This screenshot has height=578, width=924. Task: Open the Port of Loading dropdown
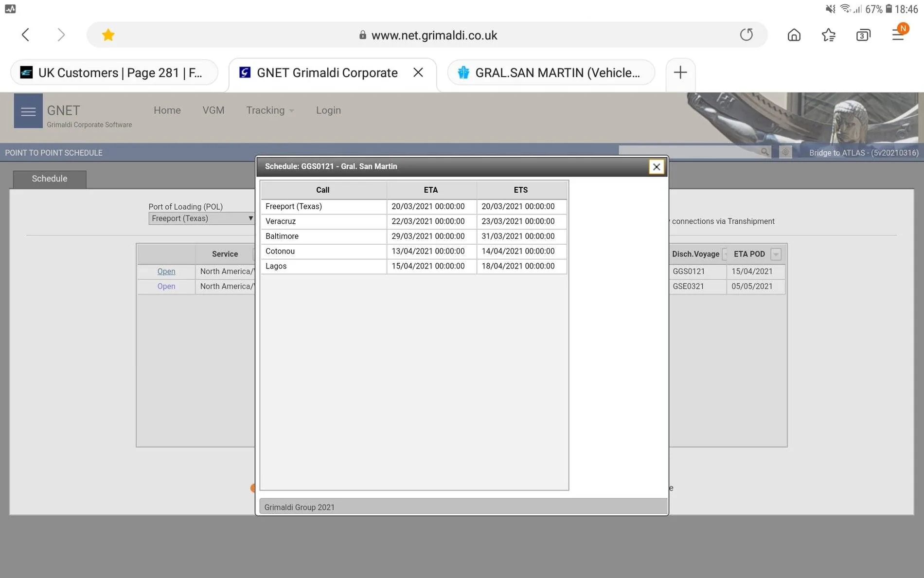(x=202, y=218)
